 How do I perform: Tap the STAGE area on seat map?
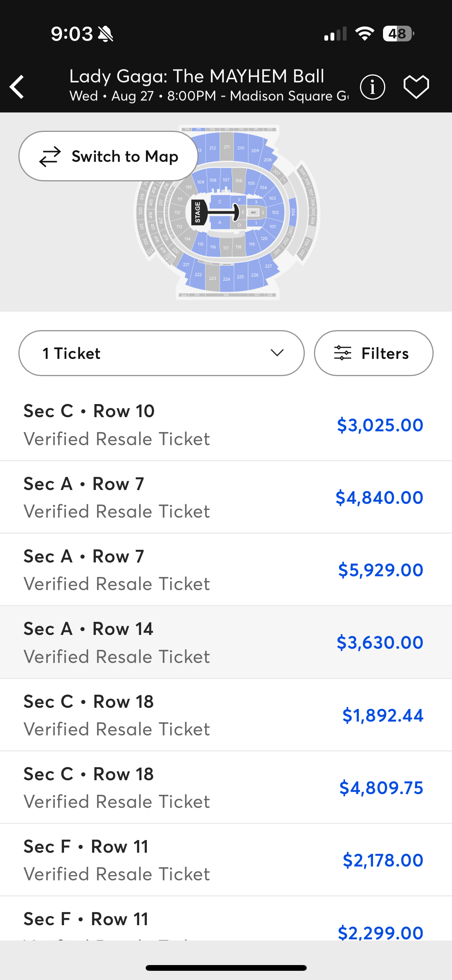tap(198, 212)
